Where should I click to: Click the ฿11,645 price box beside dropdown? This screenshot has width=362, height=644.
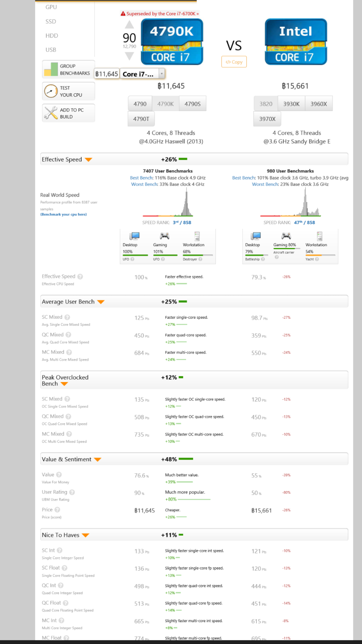107,74
